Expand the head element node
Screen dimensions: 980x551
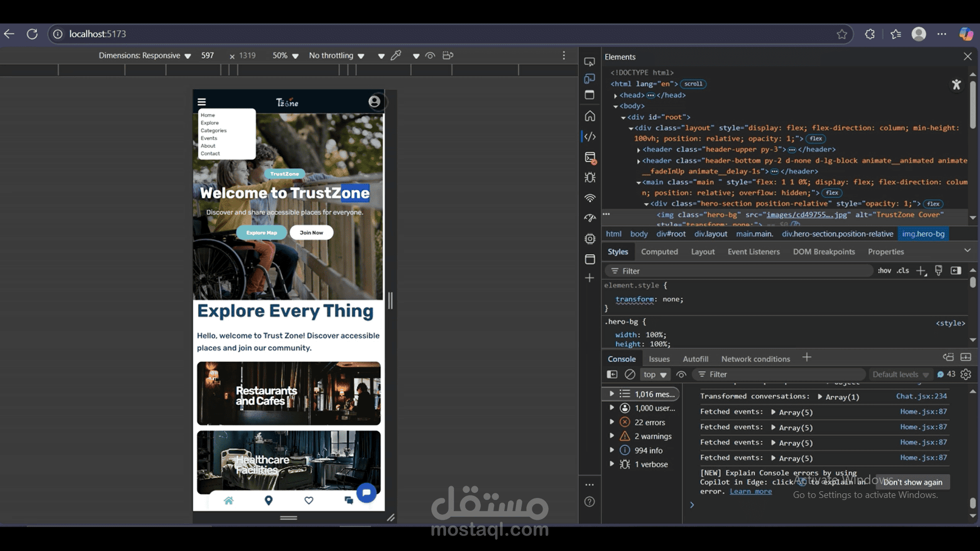click(616, 95)
